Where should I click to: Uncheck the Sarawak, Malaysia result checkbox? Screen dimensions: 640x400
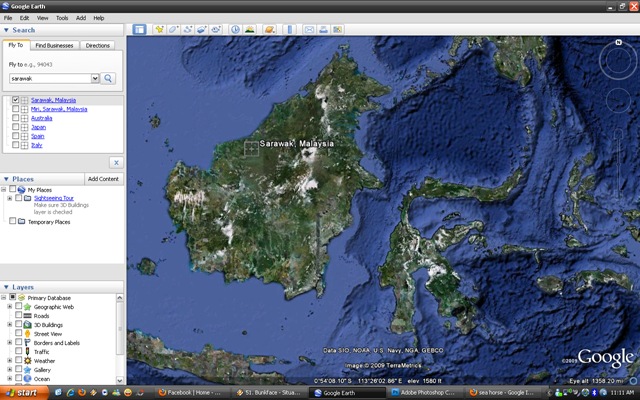tap(16, 100)
